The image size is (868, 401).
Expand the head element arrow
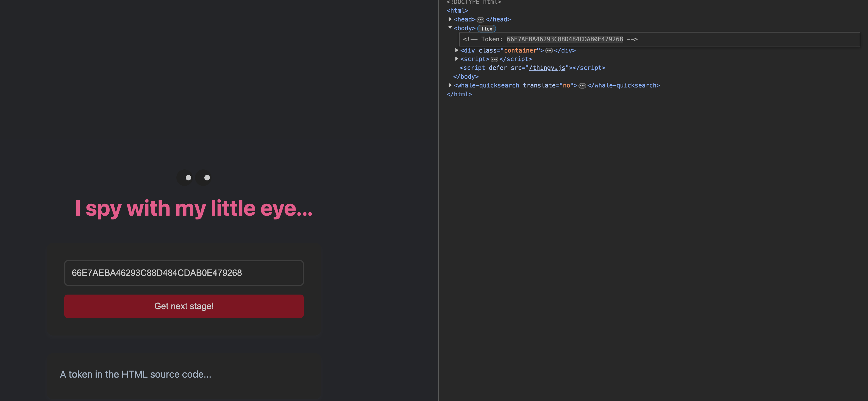click(x=450, y=19)
